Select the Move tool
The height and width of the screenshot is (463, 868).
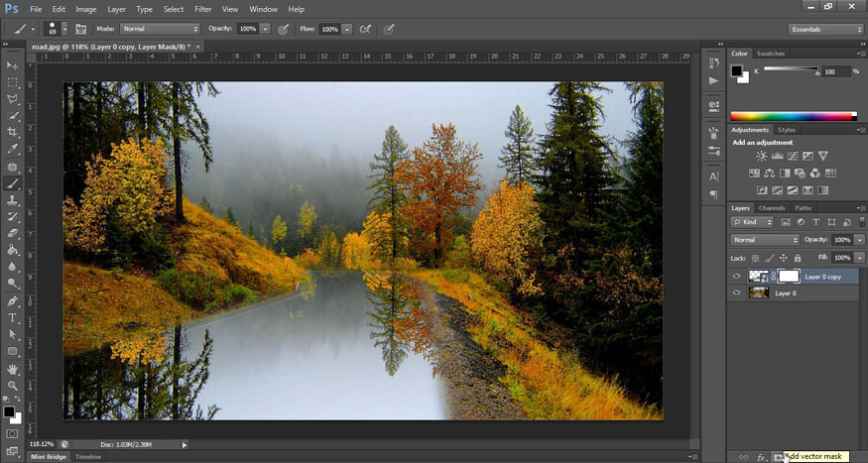(13, 65)
